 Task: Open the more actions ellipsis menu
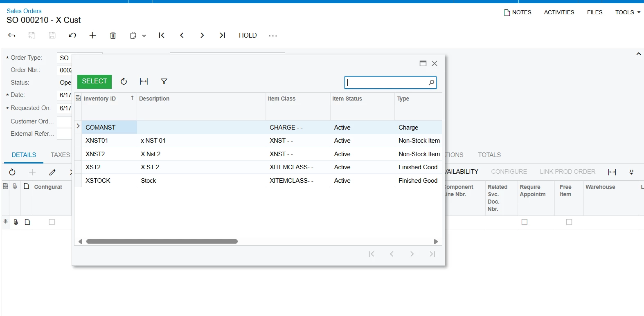pos(273,36)
